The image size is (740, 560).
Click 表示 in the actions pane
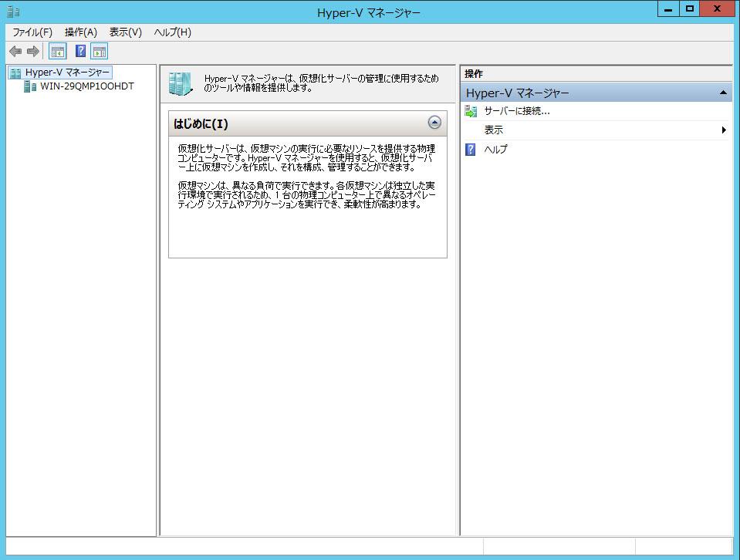(494, 130)
